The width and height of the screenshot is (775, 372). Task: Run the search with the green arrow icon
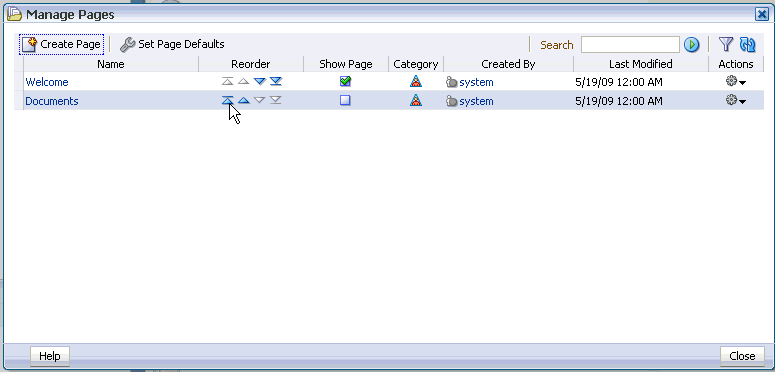(x=691, y=45)
